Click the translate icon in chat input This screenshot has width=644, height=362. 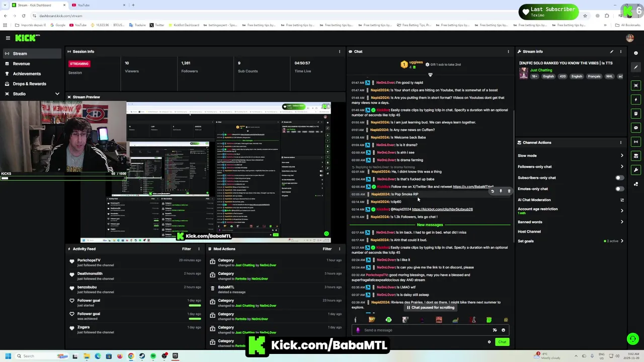[x=495, y=330]
